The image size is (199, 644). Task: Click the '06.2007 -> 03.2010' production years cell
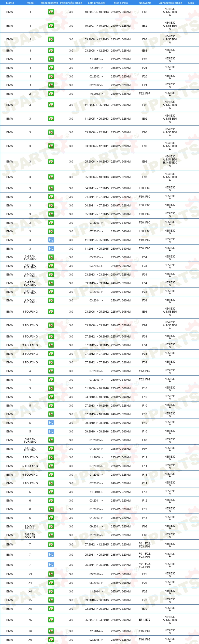[97, 620]
